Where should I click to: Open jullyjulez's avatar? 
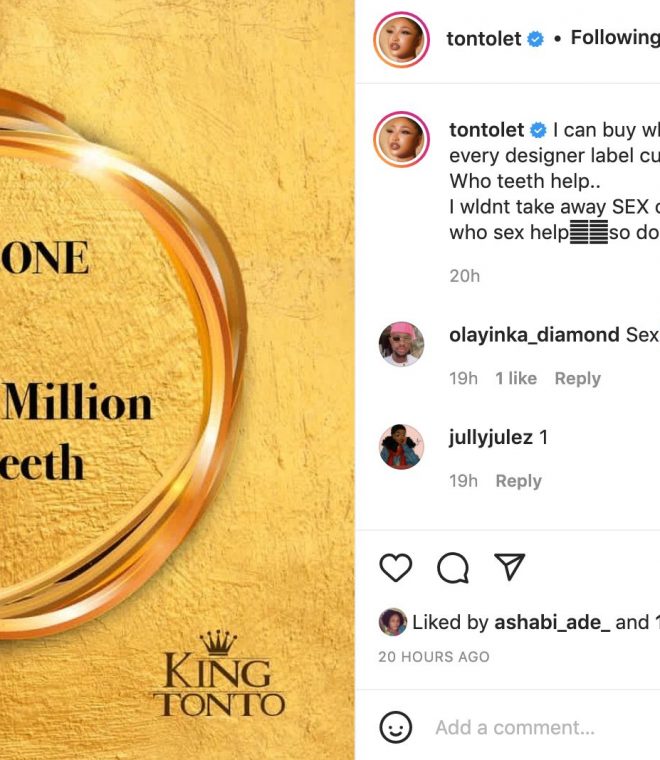coord(401,446)
